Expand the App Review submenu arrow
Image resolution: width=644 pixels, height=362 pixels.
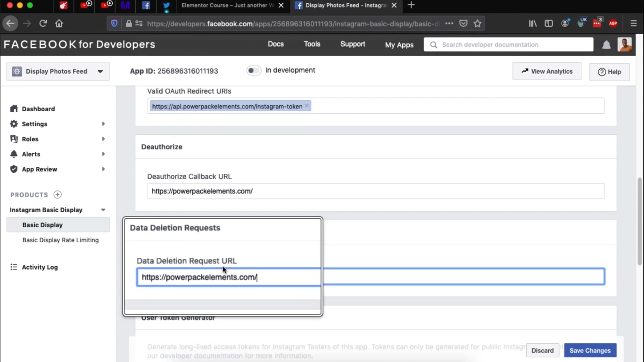103,169
